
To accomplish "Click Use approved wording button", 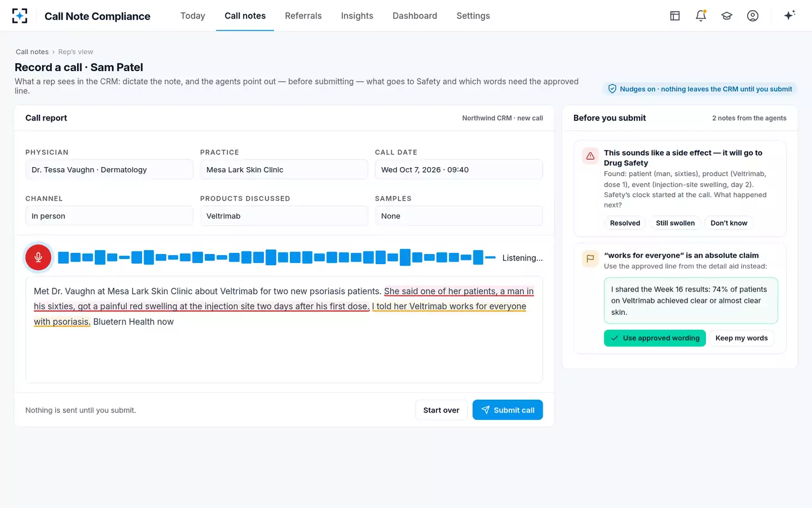I will pyautogui.click(x=655, y=338).
